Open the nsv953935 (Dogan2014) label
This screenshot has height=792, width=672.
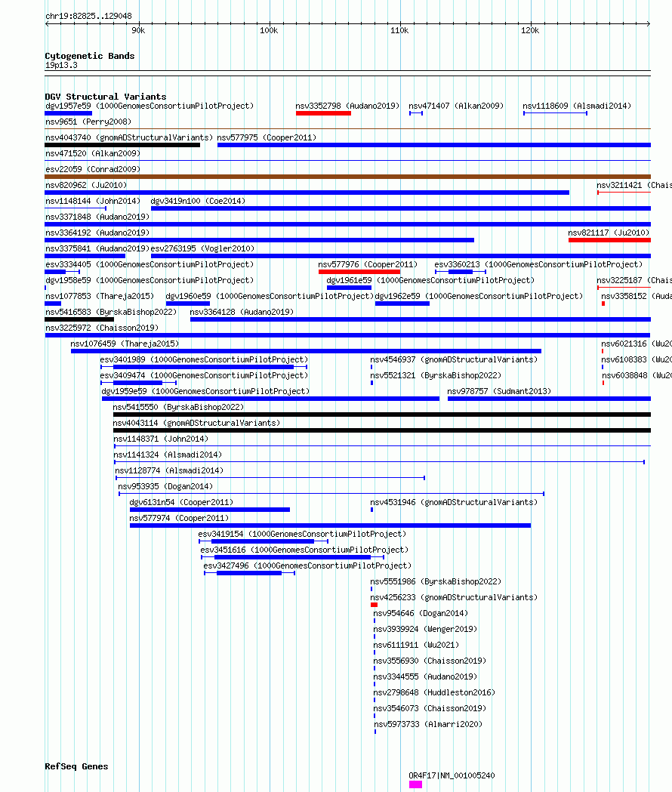165,486
